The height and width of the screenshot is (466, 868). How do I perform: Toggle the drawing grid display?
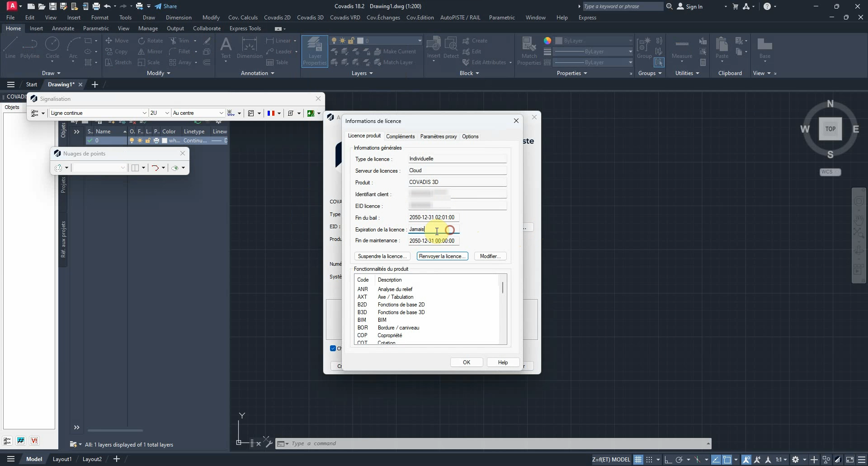click(638, 460)
